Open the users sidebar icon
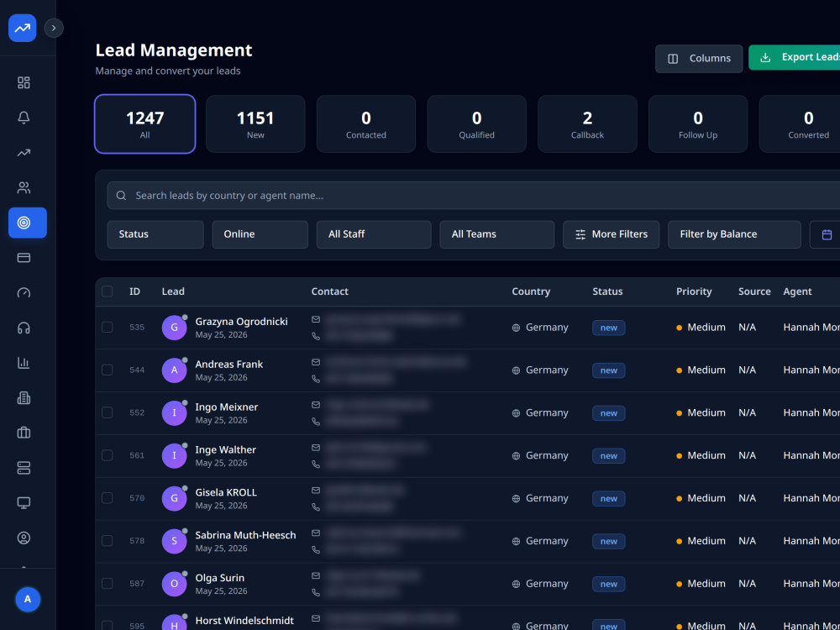The height and width of the screenshot is (630, 840). pos(24,187)
